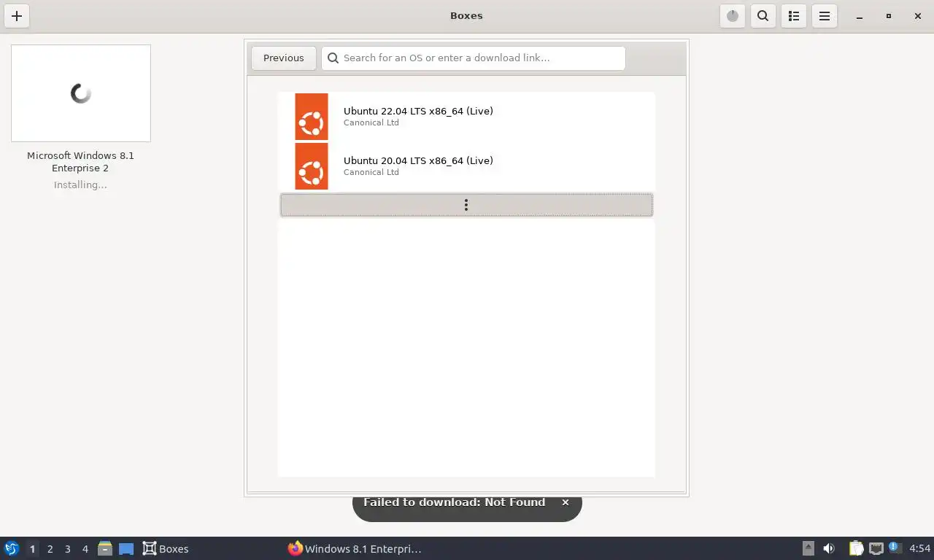Viewport: 934px width, 560px height.
Task: Open the network connection tray icon
Action: pyautogui.click(x=876, y=548)
